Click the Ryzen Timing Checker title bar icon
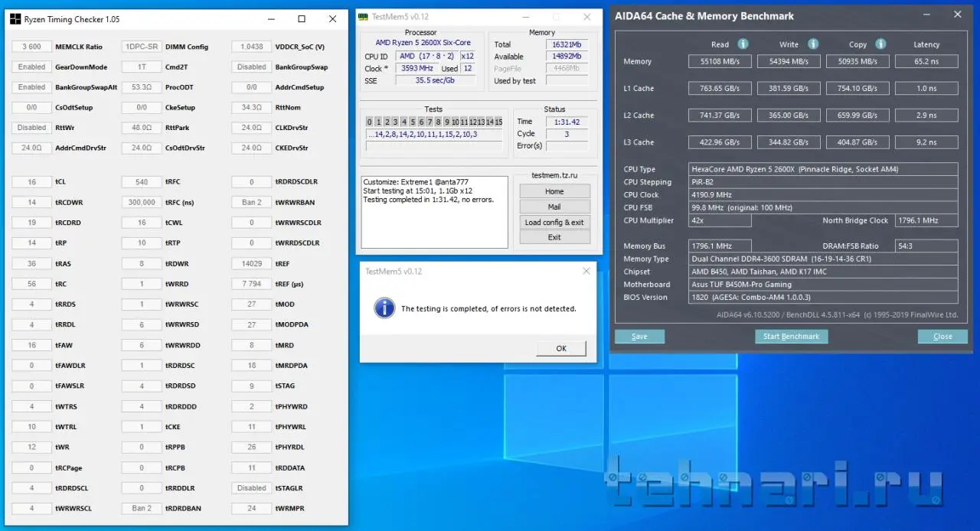This screenshot has height=531, width=980. pos(15,19)
